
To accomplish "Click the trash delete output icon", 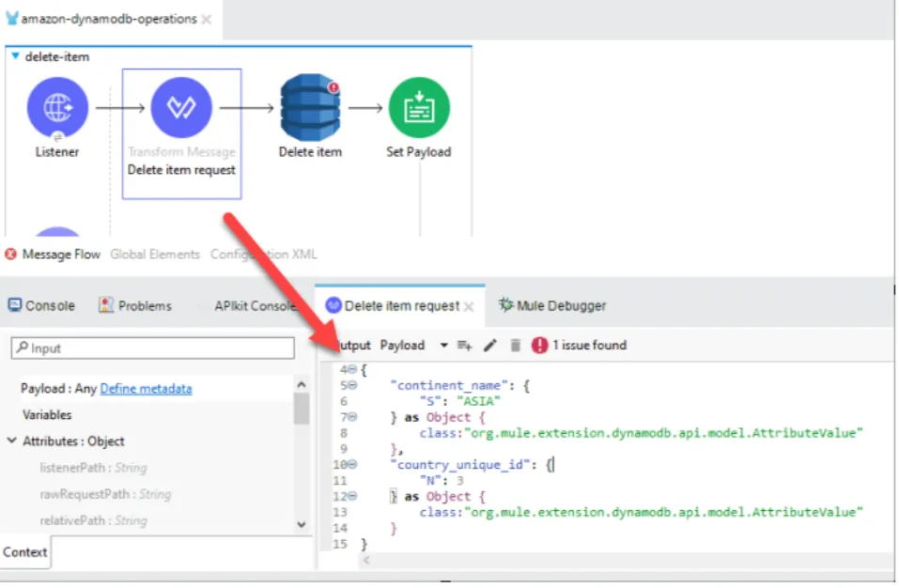I will [x=516, y=346].
